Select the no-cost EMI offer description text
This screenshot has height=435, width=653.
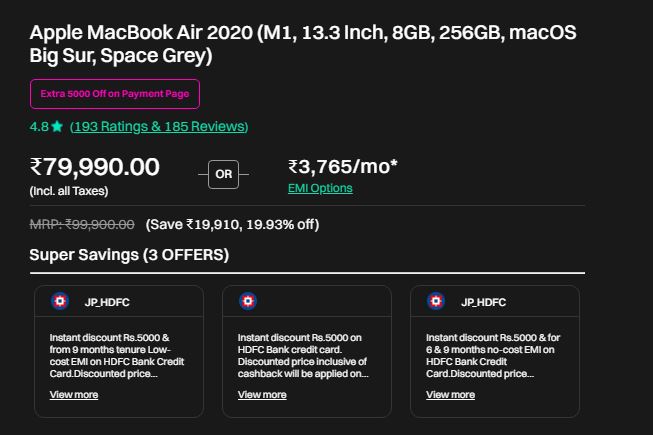[493, 355]
